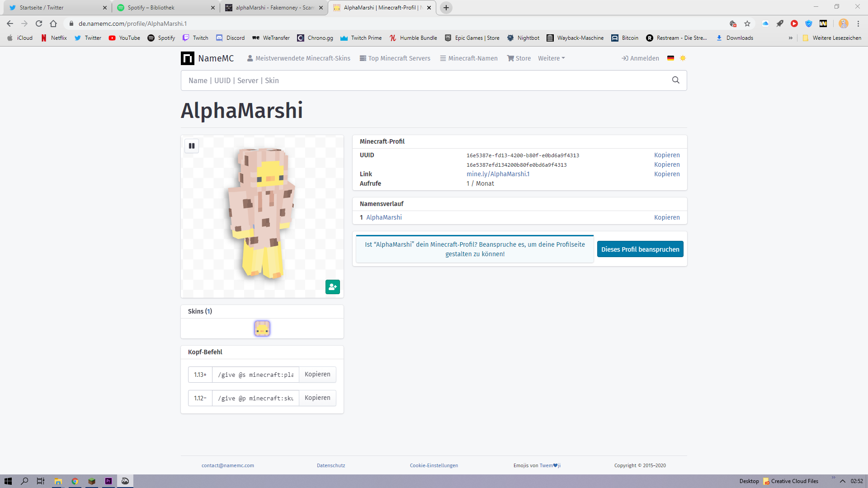868x488 pixels.
Task: Open Windows Start menu
Action: click(x=8, y=481)
